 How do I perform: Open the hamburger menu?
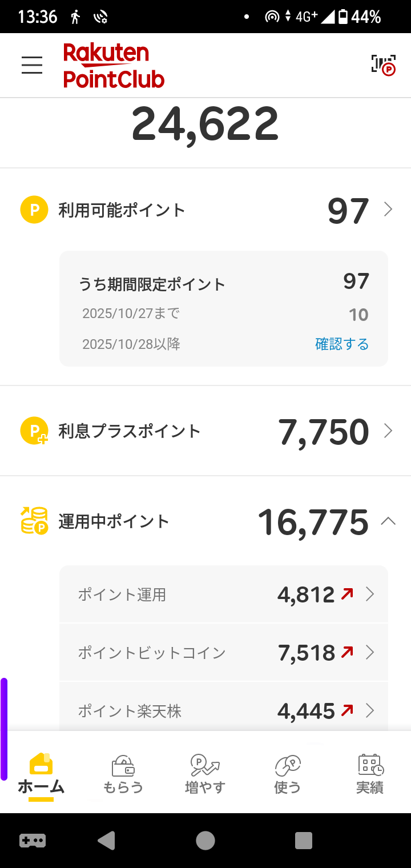point(32,65)
